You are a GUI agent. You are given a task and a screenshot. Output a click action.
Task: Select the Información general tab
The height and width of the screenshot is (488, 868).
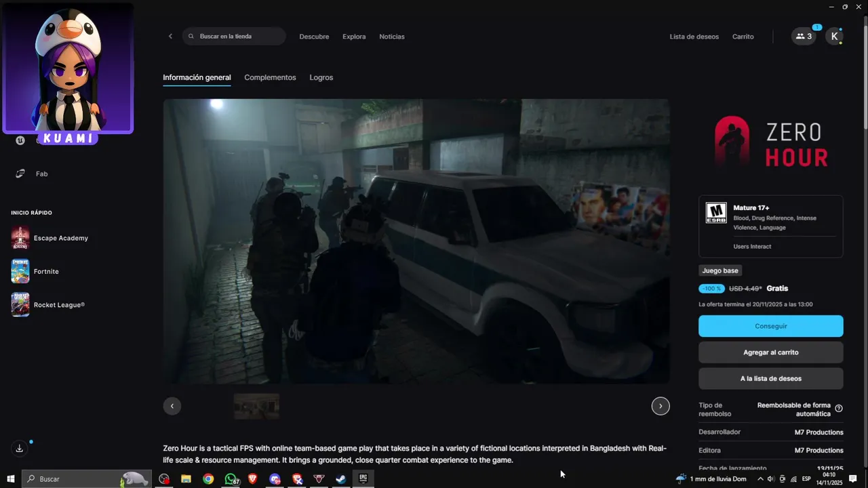197,77
